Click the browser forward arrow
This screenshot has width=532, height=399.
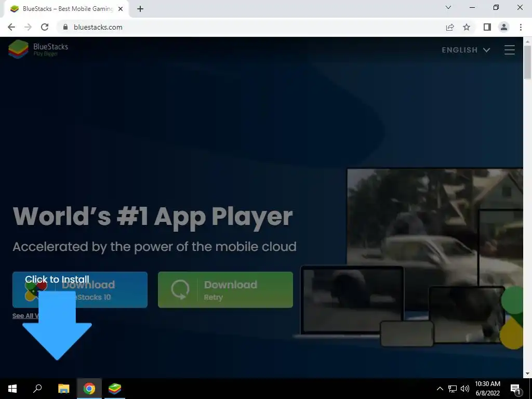pyautogui.click(x=28, y=27)
